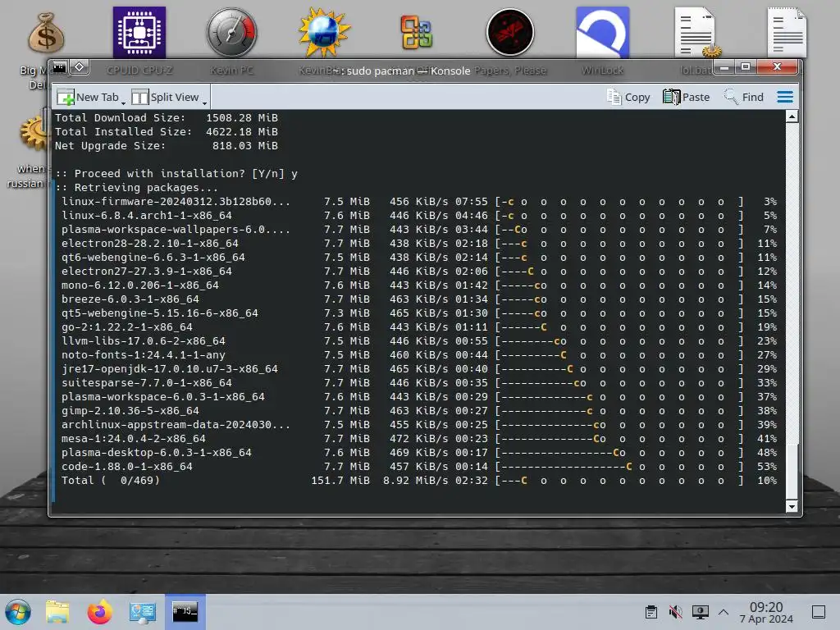Viewport: 840px width, 630px height.
Task: Click the linux-6.8.4.arch1-1-x86_64 row
Action: (419, 216)
